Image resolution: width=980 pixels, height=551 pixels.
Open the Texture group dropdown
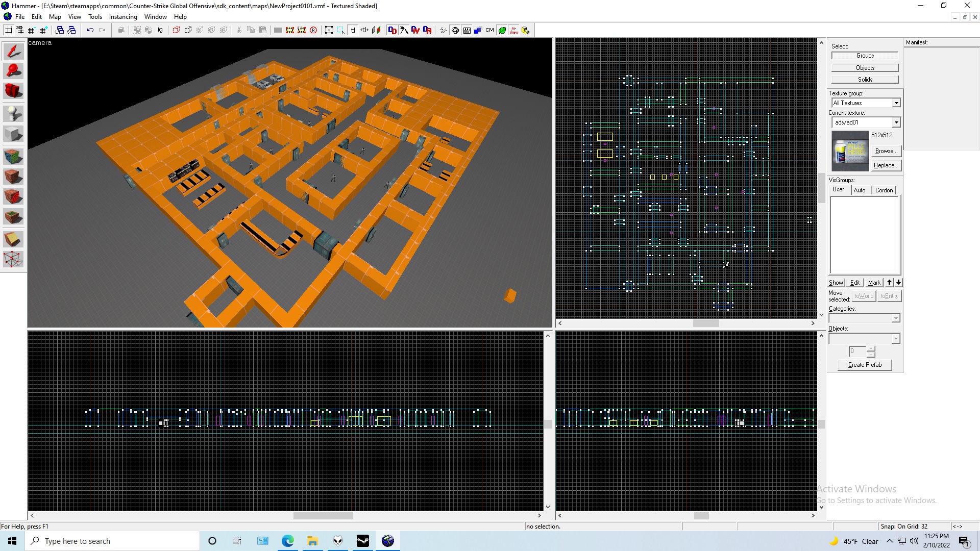coord(896,103)
